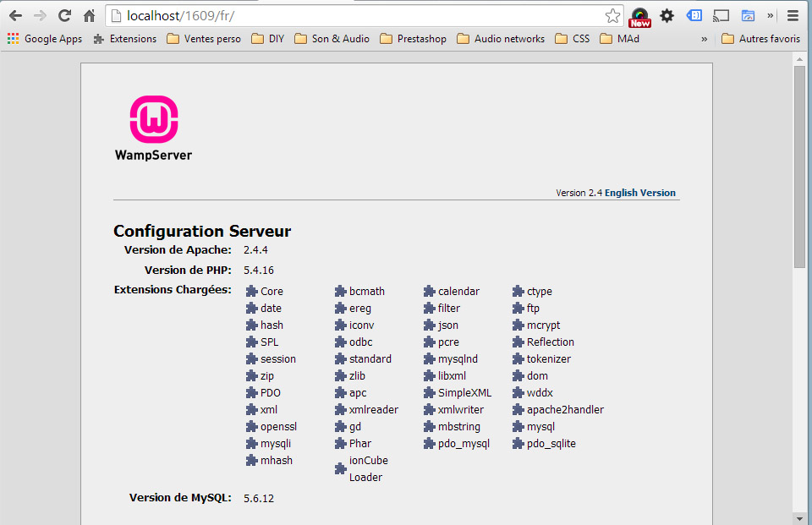Image resolution: width=812 pixels, height=525 pixels.
Task: Open the Chrome hamburger menu
Action: [793, 16]
